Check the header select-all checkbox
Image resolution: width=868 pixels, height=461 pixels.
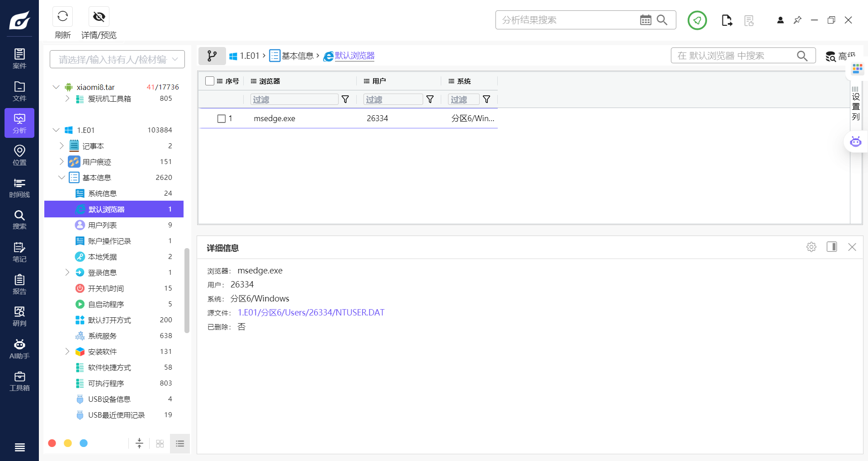point(210,81)
